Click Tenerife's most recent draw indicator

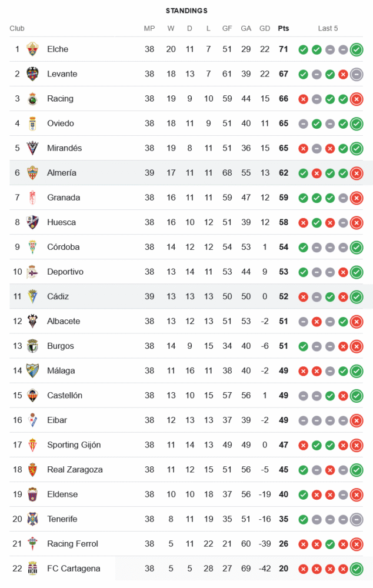pos(357,519)
